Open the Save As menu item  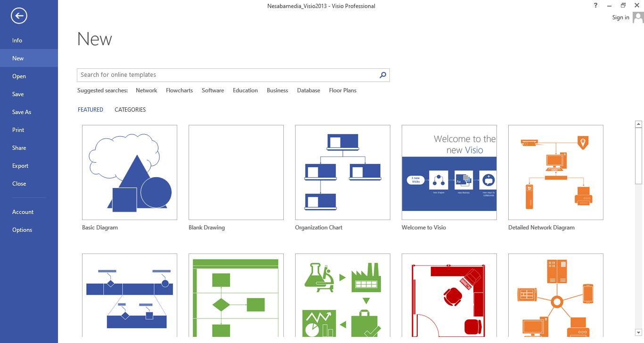pos(22,112)
